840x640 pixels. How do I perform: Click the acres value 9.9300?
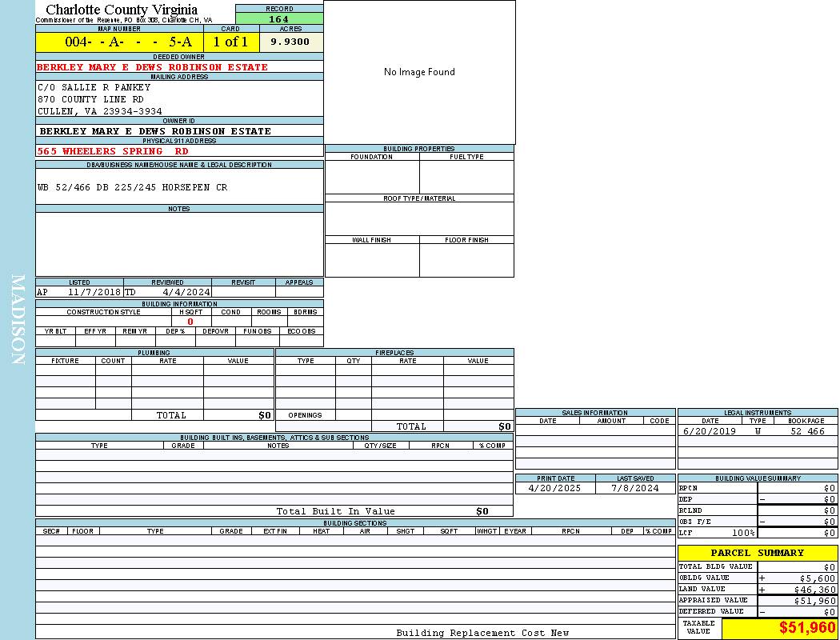pos(290,42)
